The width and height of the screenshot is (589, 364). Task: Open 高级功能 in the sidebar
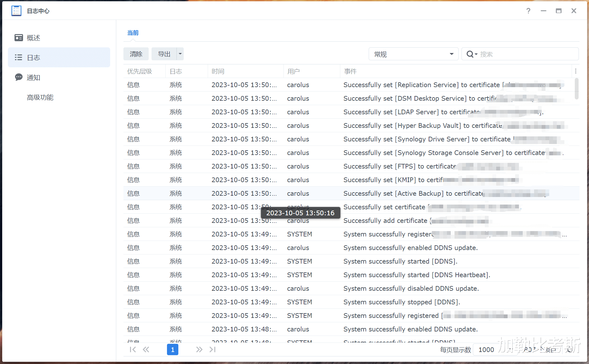(59, 97)
